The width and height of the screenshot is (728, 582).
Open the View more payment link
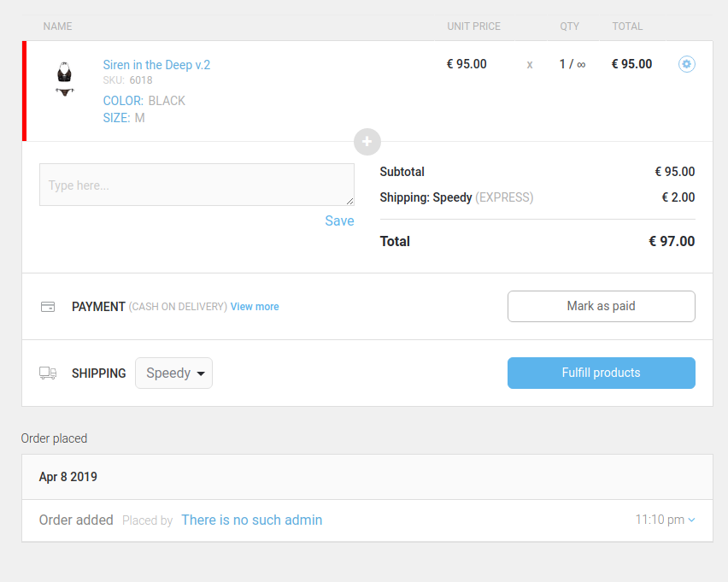pos(254,306)
